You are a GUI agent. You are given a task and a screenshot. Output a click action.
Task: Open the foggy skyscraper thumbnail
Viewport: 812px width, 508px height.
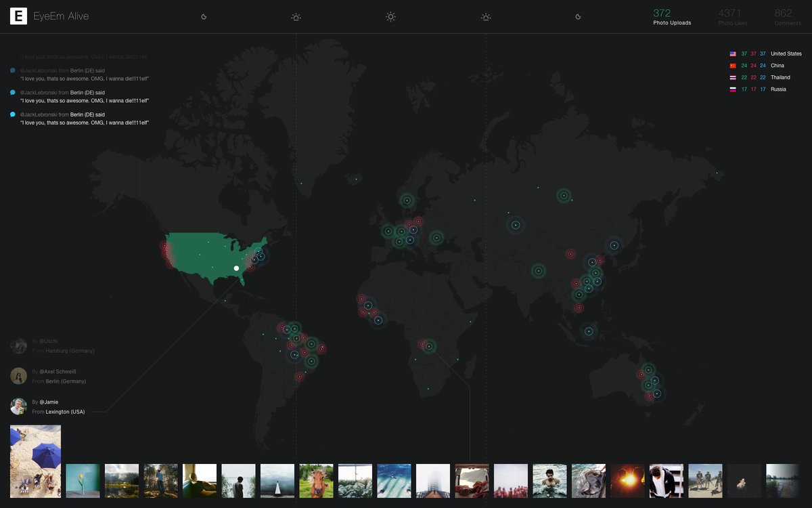pos(433,481)
